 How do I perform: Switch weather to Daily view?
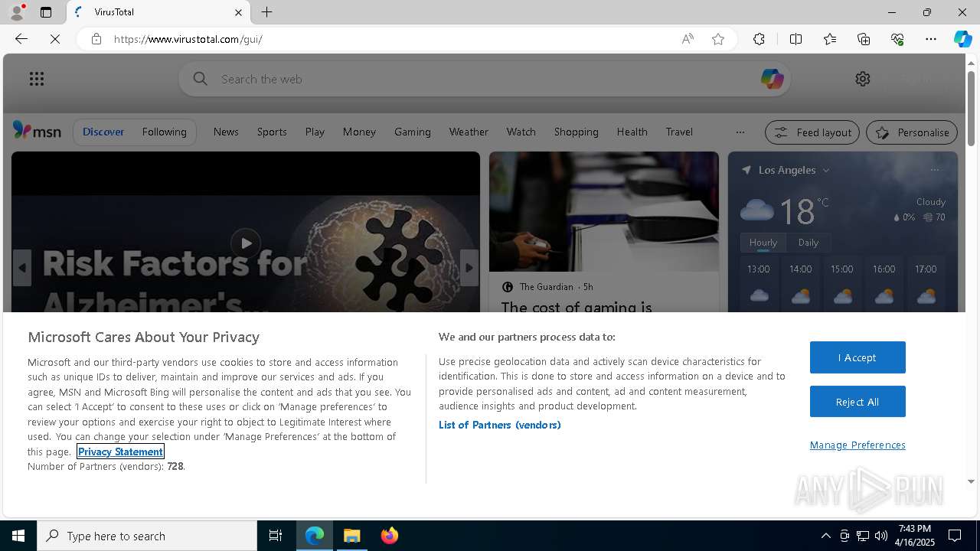[808, 242]
